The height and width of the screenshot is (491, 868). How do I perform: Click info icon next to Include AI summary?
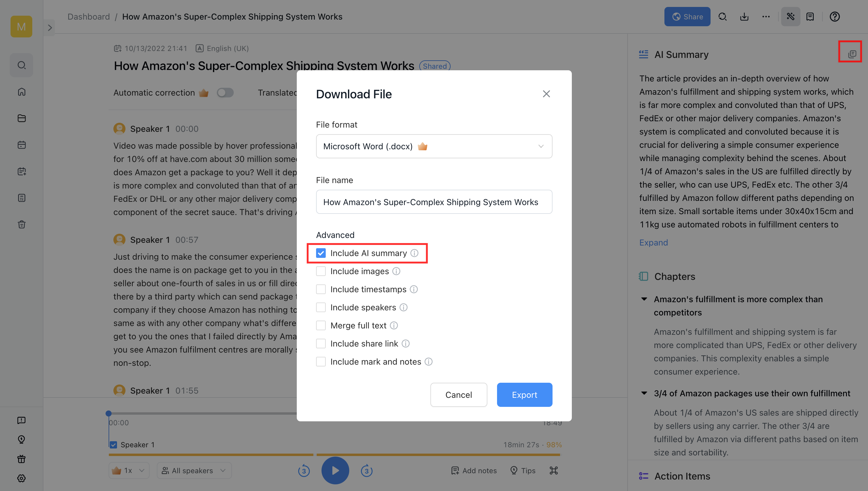[414, 253]
